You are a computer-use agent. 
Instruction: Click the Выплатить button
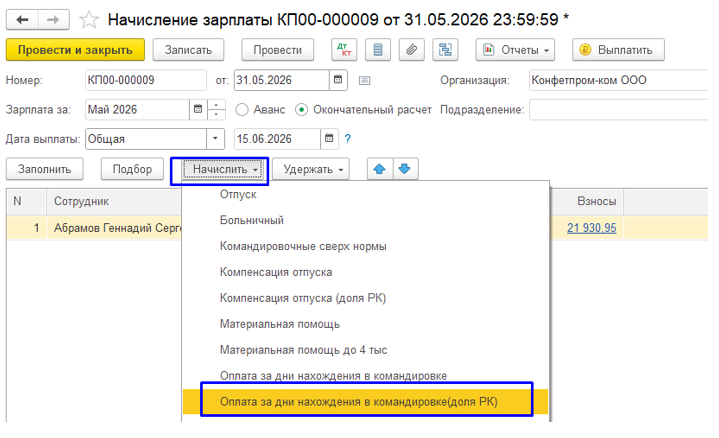[618, 50]
